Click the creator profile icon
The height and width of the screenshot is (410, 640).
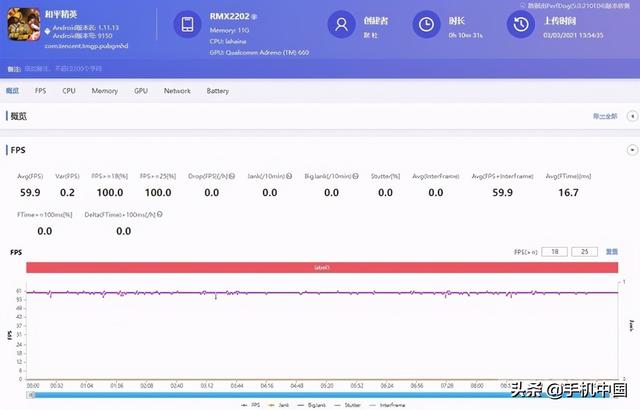pos(341,24)
